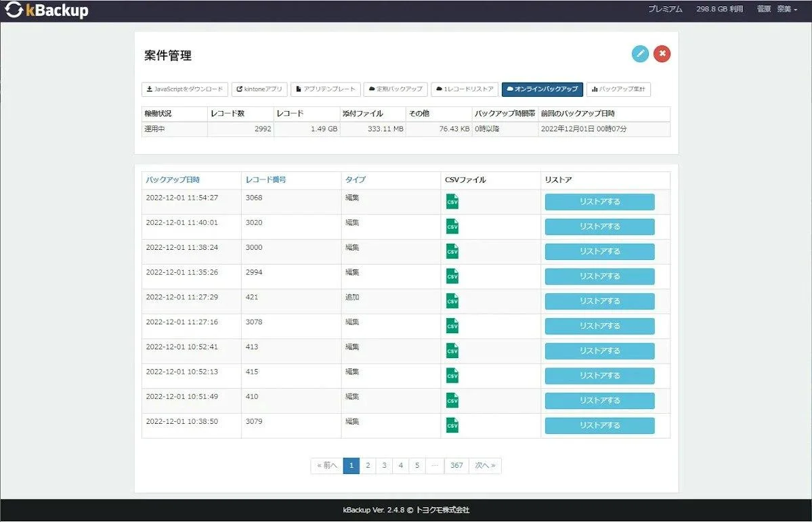812x522 pixels.
Task: Sort by レコード番号 column header
Action: click(x=265, y=180)
